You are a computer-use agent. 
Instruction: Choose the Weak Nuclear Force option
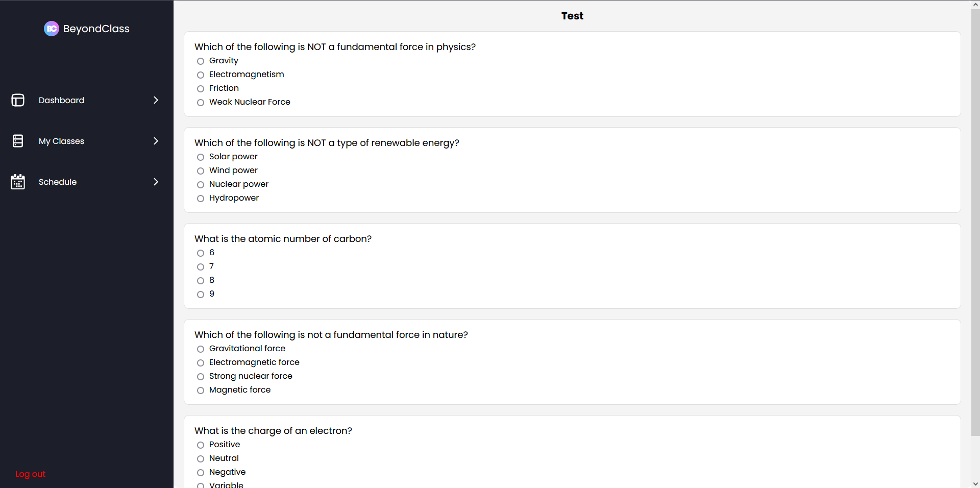201,103
